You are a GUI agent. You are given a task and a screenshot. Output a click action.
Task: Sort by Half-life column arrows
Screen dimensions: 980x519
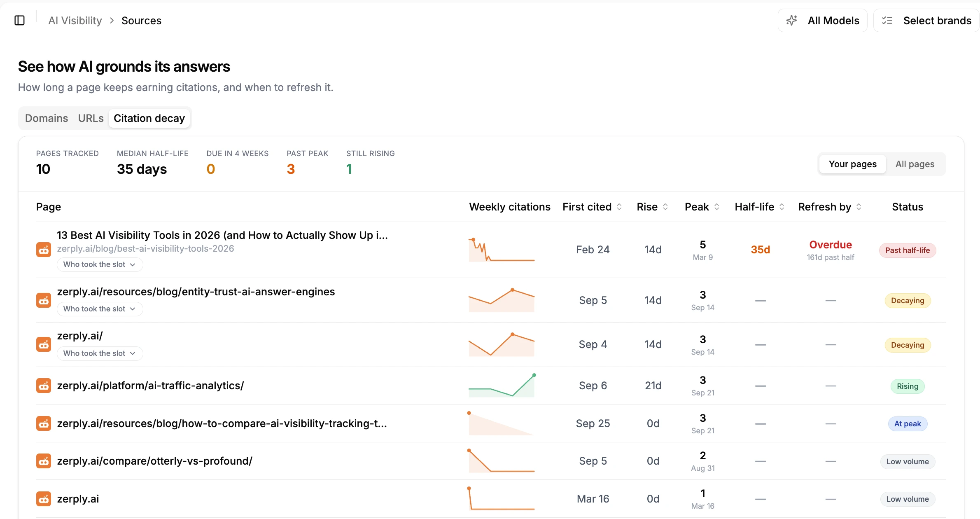click(782, 207)
